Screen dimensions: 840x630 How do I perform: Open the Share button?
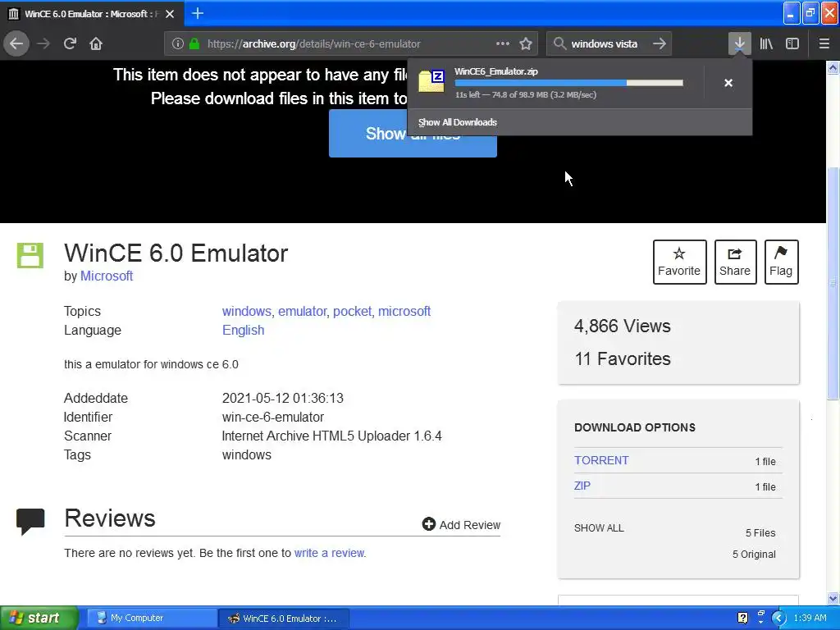coord(735,262)
